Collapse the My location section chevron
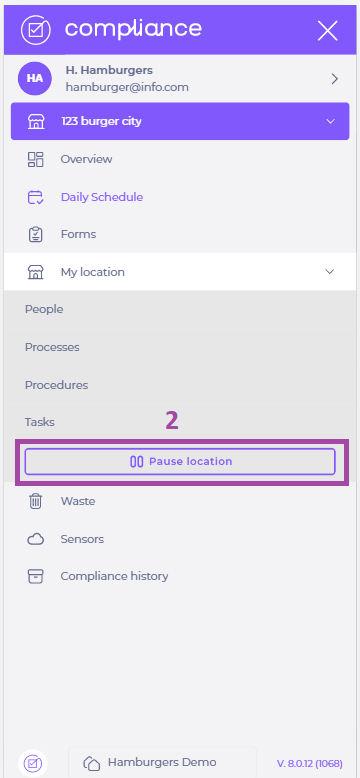This screenshot has width=360, height=778. point(330,272)
